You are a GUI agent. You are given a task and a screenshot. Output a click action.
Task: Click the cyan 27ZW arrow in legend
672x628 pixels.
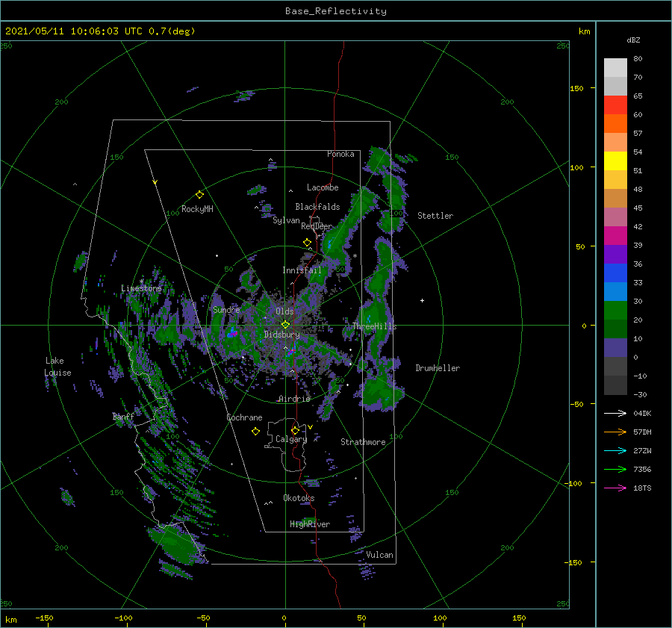coord(615,450)
